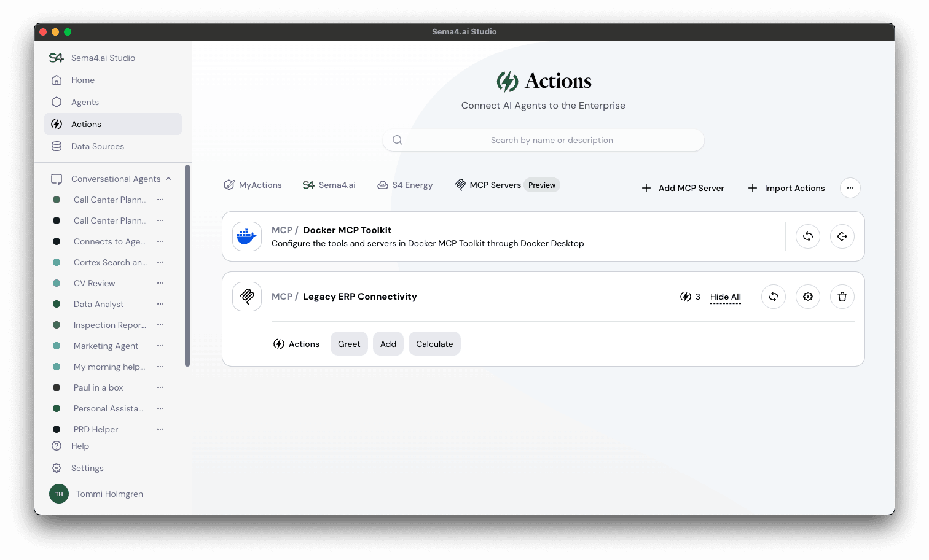Open settings for Legacy ERP Connectivity
This screenshot has height=560, width=929.
tap(807, 297)
